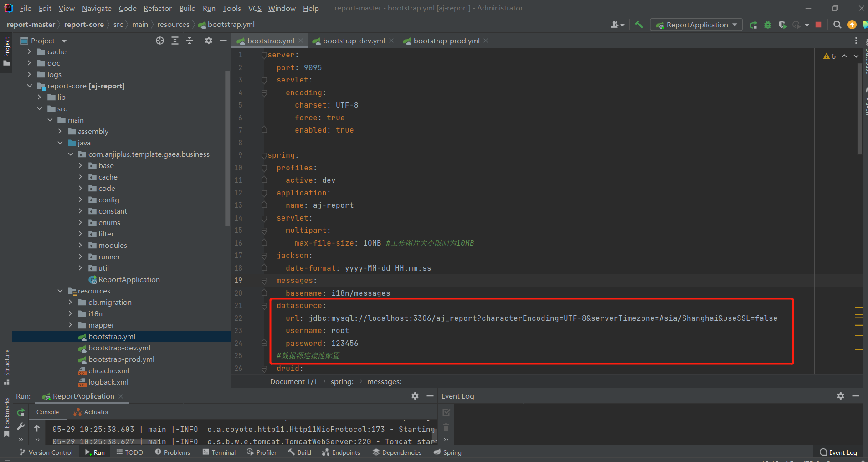Click Run with Coverage shield icon
This screenshot has height=462, width=868.
click(x=782, y=25)
